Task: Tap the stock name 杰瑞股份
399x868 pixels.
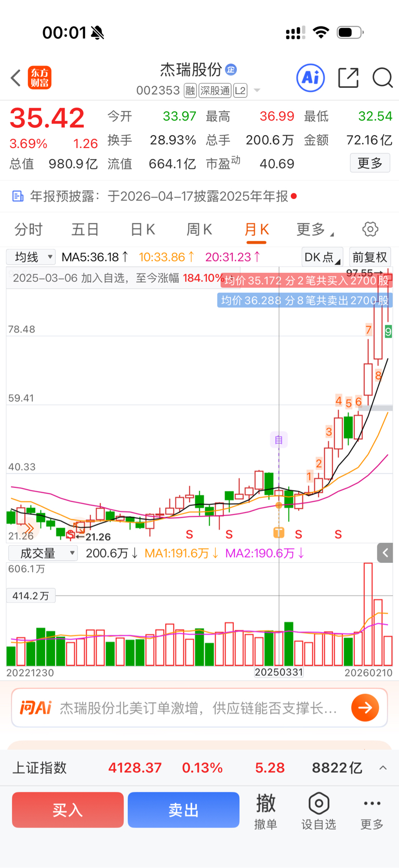Action: (191, 69)
